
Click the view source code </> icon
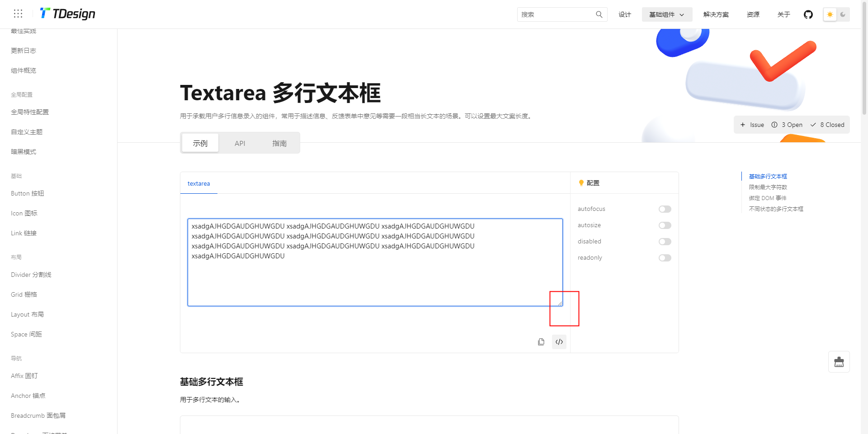pyautogui.click(x=559, y=342)
